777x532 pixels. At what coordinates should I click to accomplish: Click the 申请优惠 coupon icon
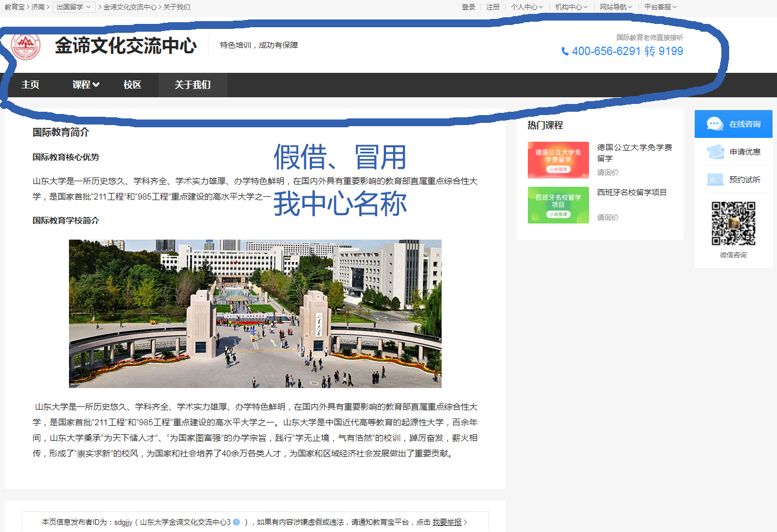(715, 152)
